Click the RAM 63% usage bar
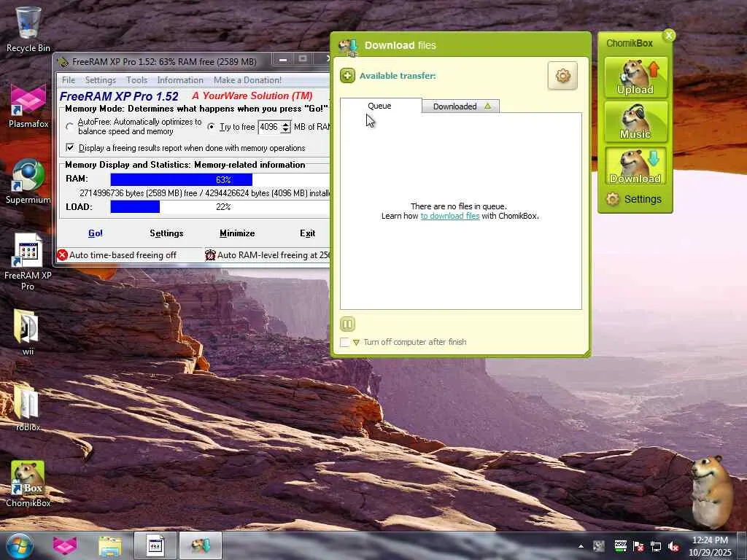 click(x=220, y=179)
